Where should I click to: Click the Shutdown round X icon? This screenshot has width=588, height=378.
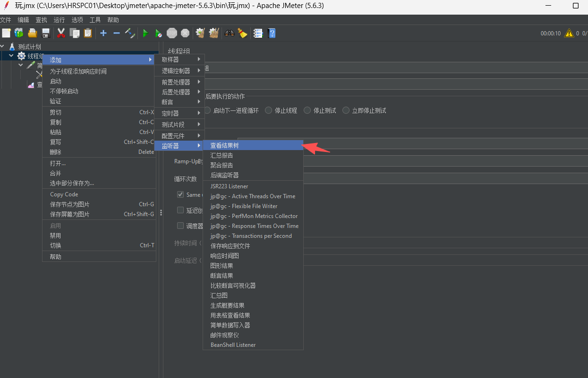coord(185,33)
